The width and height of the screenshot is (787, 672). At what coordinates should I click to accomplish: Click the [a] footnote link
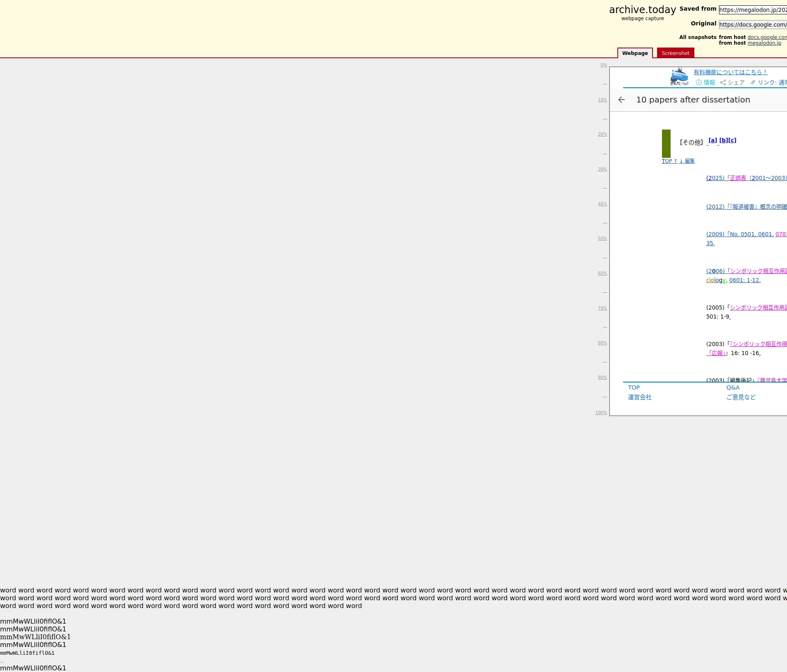point(713,140)
